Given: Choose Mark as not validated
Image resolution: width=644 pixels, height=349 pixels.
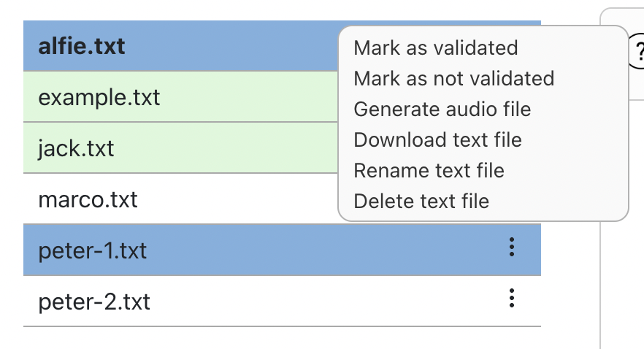Looking at the screenshot, I should (454, 78).
